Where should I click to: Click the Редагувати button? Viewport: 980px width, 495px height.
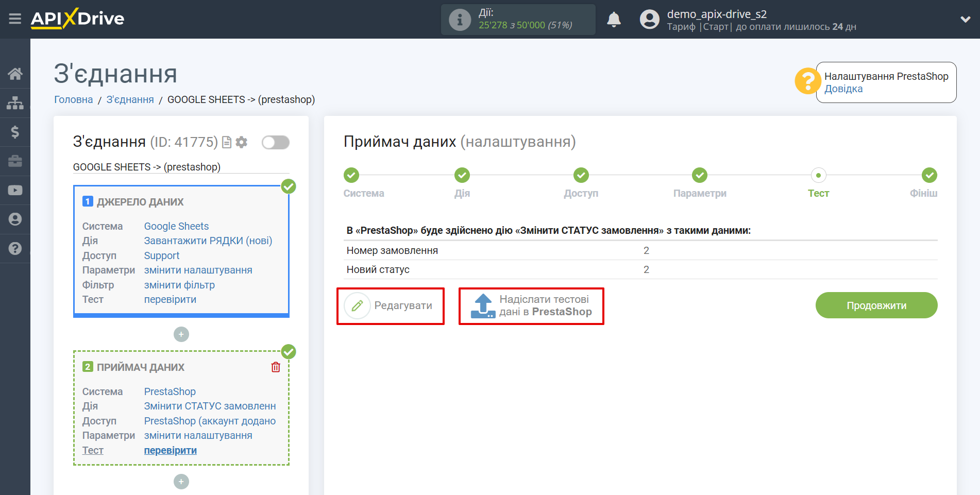pyautogui.click(x=391, y=306)
